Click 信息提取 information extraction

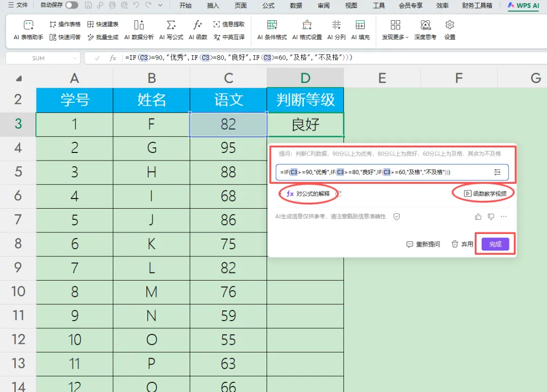pos(229,24)
